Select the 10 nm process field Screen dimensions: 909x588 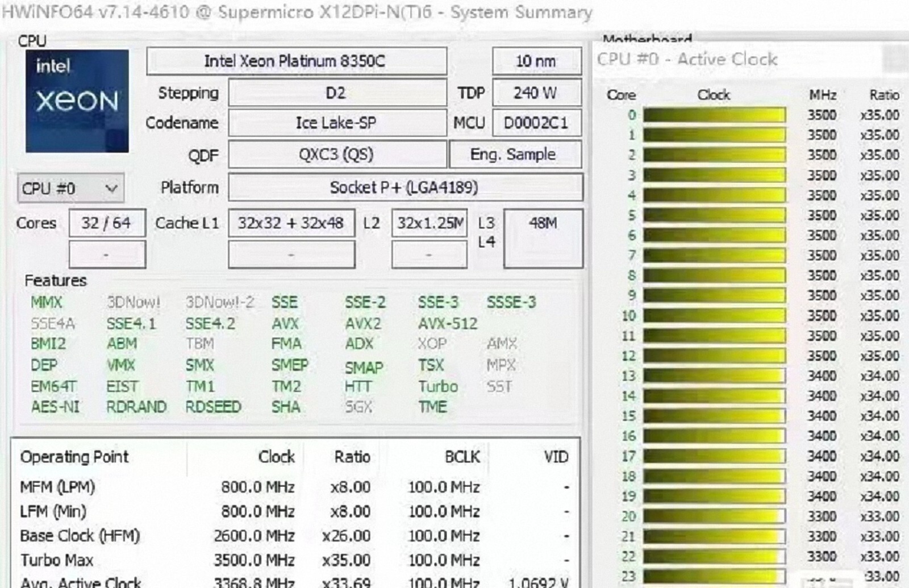pos(536,61)
